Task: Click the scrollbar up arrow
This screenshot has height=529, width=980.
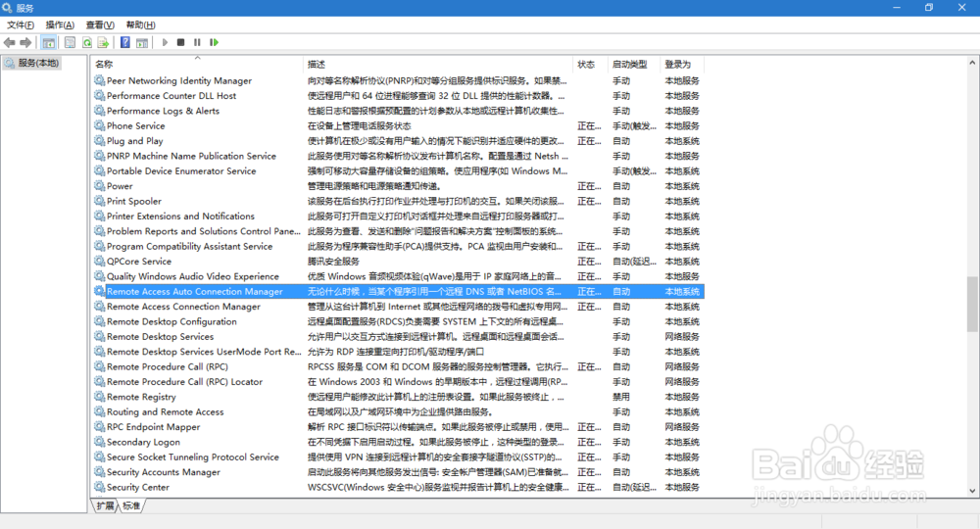Action: [x=972, y=63]
